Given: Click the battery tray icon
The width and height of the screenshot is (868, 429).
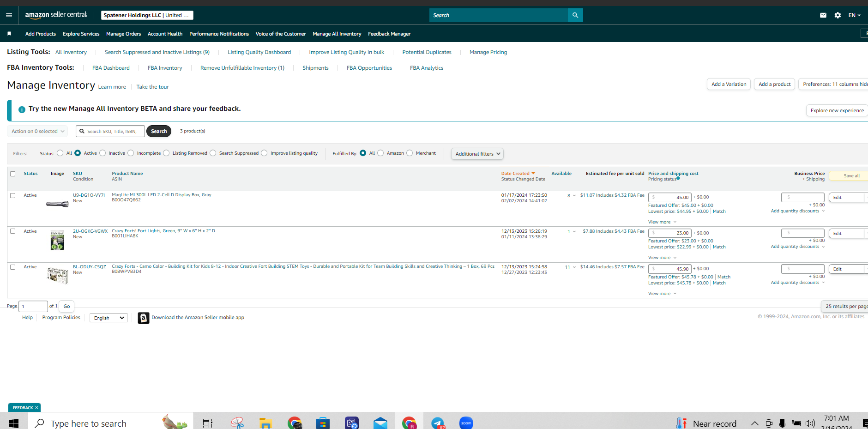Looking at the screenshot, I should (796, 423).
